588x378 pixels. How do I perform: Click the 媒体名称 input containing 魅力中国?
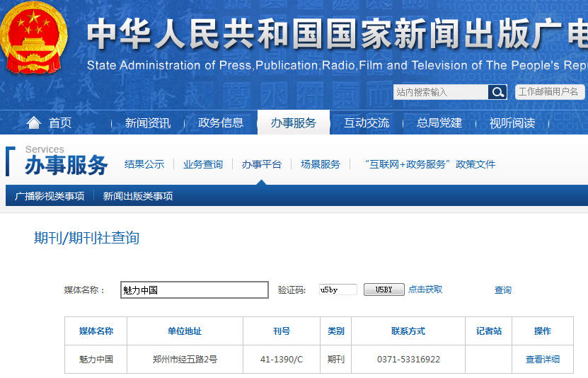pyautogui.click(x=195, y=290)
